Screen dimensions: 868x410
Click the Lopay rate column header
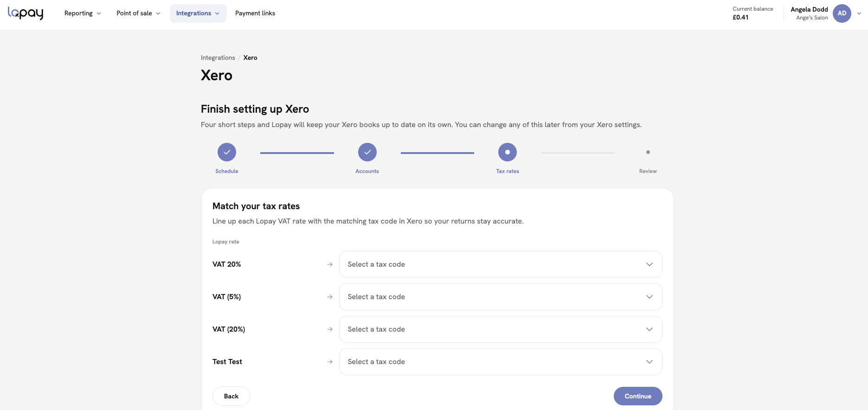[x=226, y=242]
